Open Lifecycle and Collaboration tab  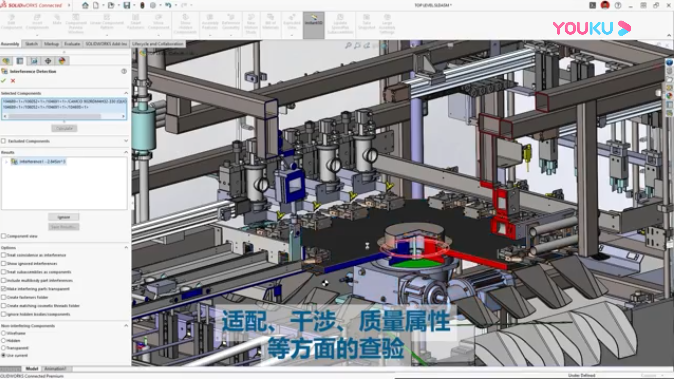(157, 44)
